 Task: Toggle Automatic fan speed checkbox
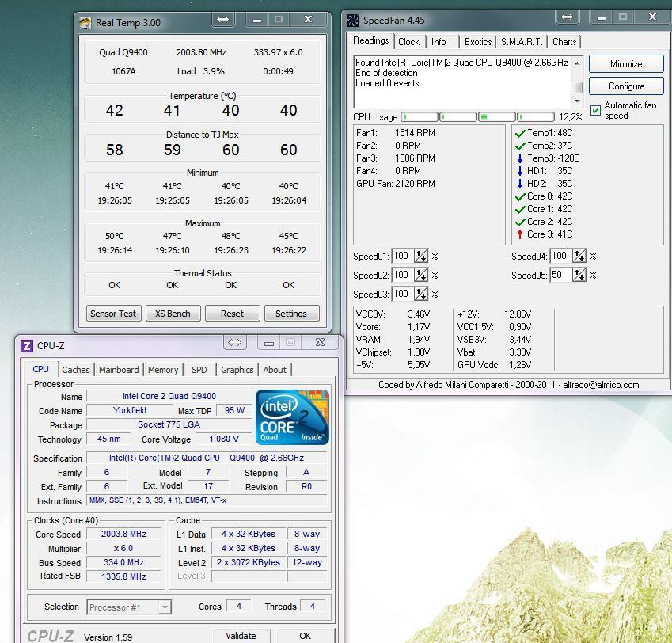595,111
